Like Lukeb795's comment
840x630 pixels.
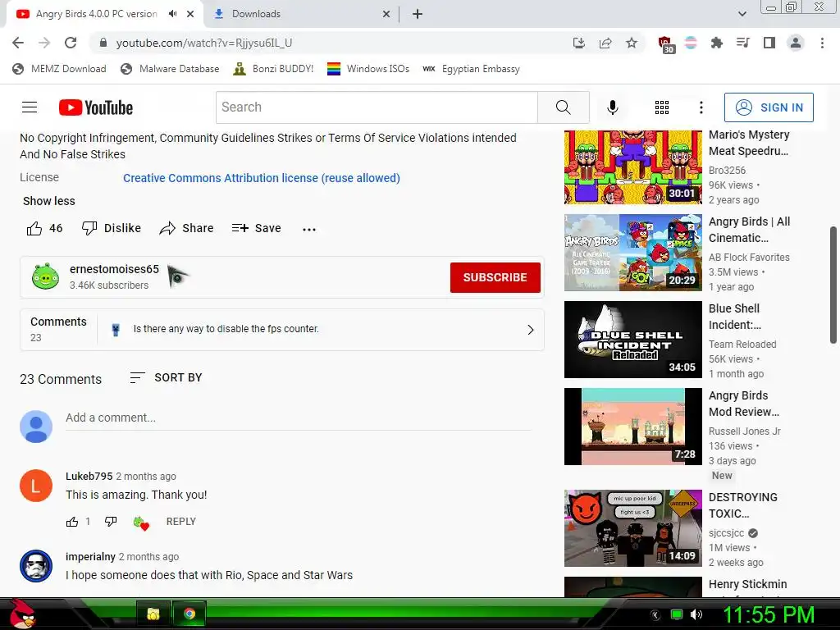coord(72,521)
